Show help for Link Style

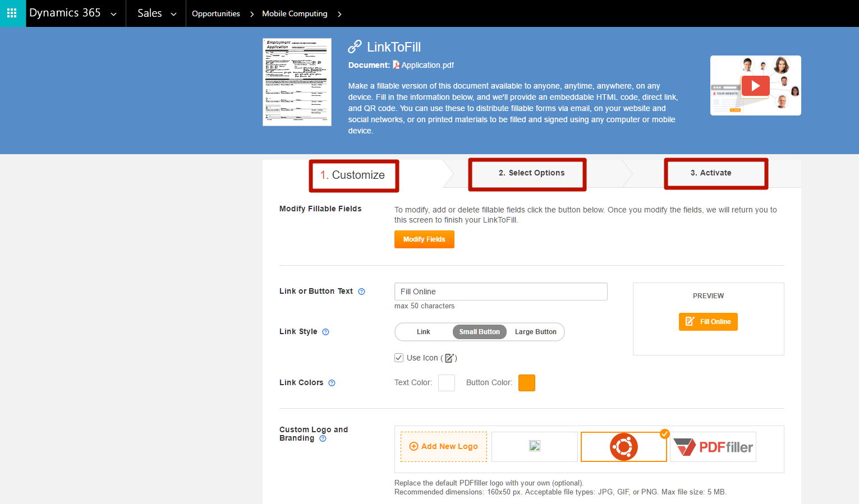(x=325, y=332)
